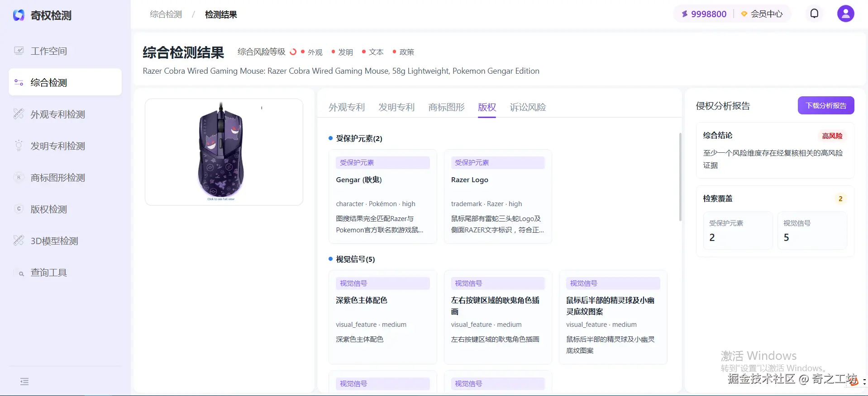
Task: Click the 商标图形检测 R icon
Action: [19, 177]
